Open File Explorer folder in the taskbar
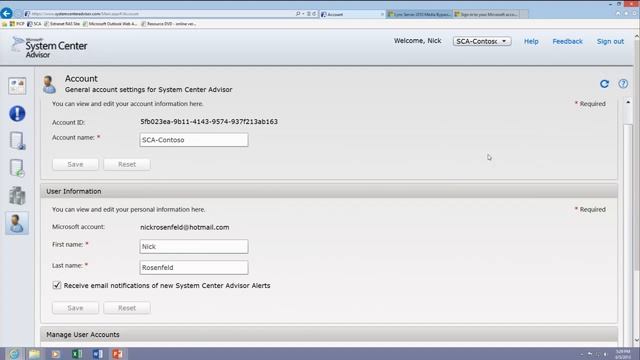This screenshot has height=360, width=640. [x=34, y=354]
